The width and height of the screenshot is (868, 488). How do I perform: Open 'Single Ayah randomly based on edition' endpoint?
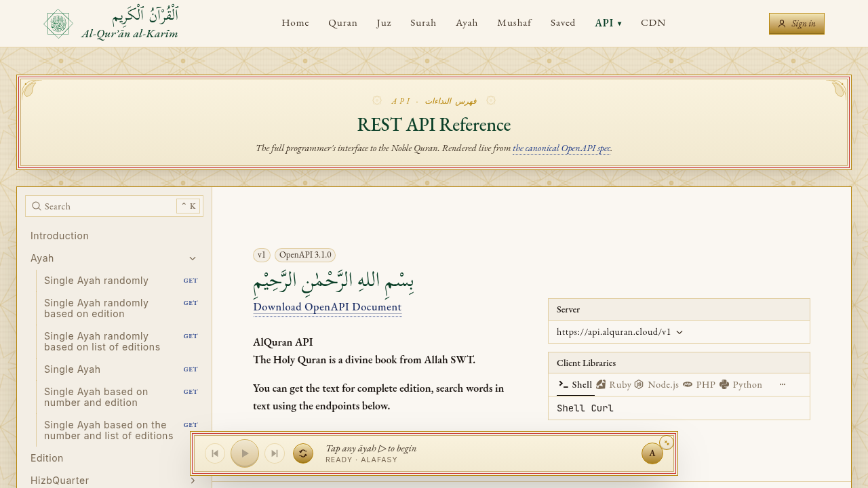114,308
